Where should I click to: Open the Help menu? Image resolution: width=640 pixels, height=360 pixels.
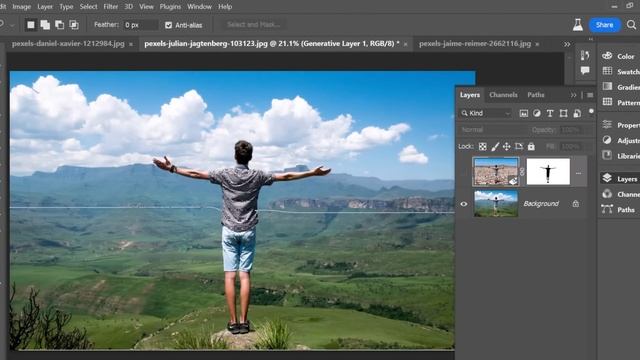click(225, 7)
